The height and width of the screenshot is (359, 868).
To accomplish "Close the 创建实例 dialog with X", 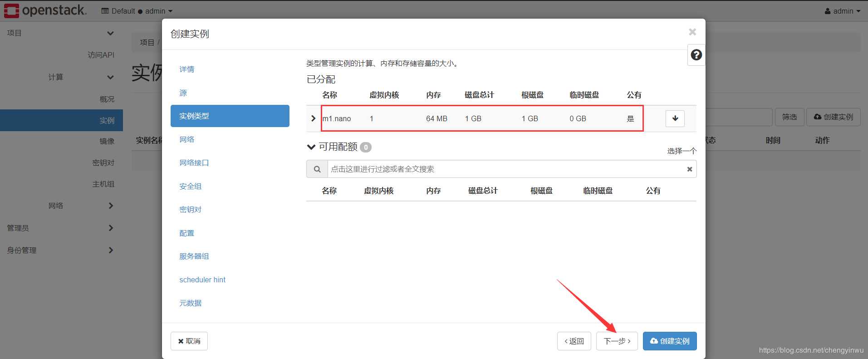I will pyautogui.click(x=692, y=32).
